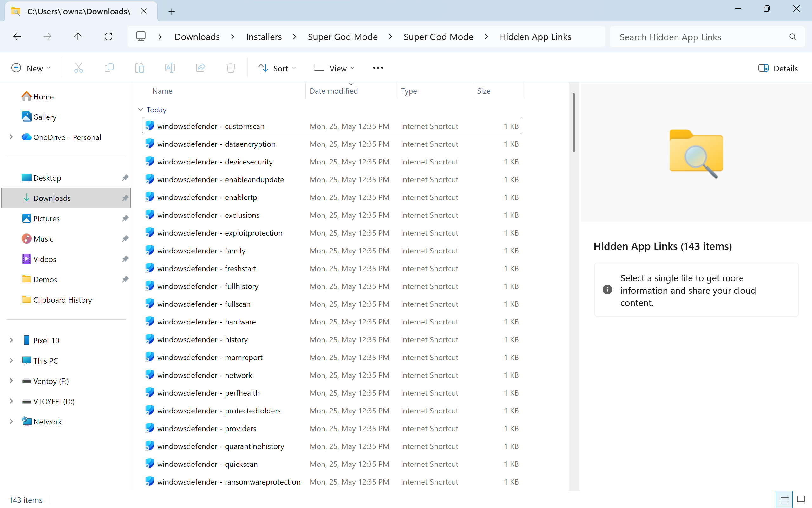Select windowsdefender - family shortcut
The image size is (812, 508).
(331, 251)
